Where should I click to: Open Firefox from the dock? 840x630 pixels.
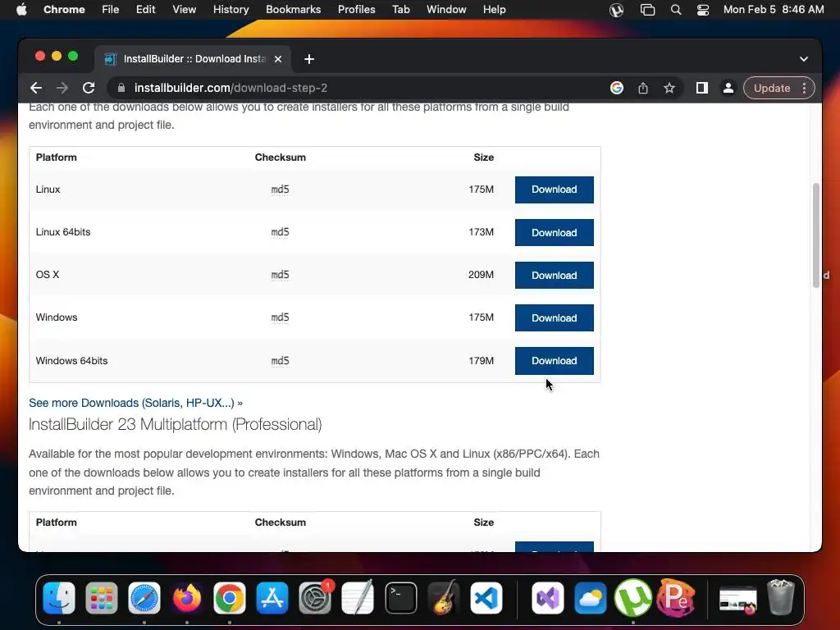[x=186, y=598]
